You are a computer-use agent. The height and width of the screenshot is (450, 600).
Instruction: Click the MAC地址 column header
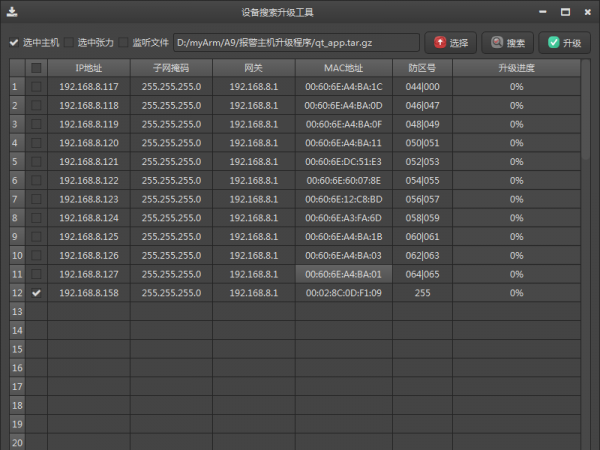tap(343, 68)
